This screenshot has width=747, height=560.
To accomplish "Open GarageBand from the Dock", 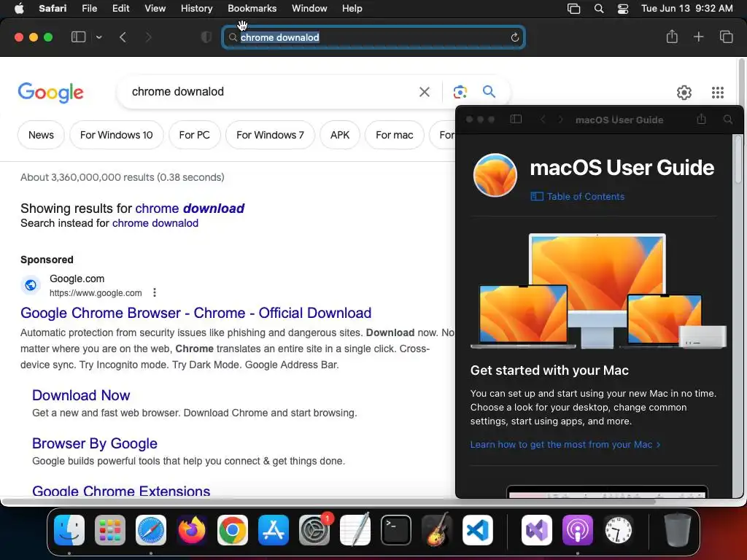I will [437, 530].
